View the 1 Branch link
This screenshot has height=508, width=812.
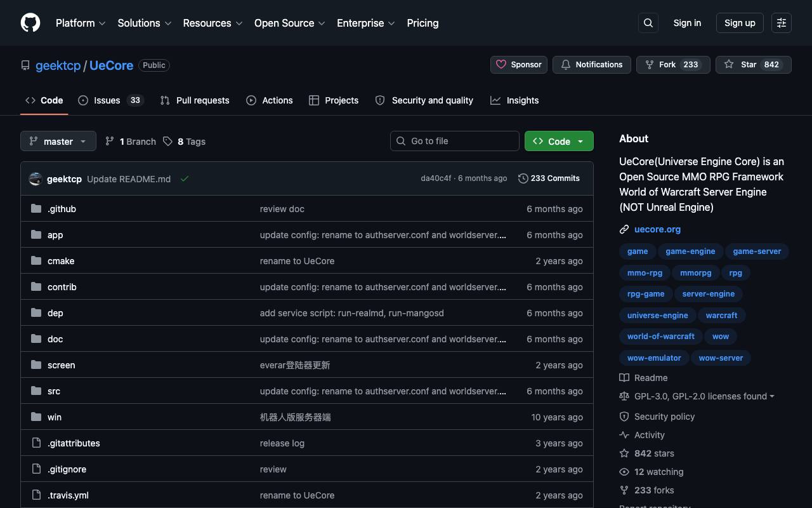pyautogui.click(x=131, y=141)
